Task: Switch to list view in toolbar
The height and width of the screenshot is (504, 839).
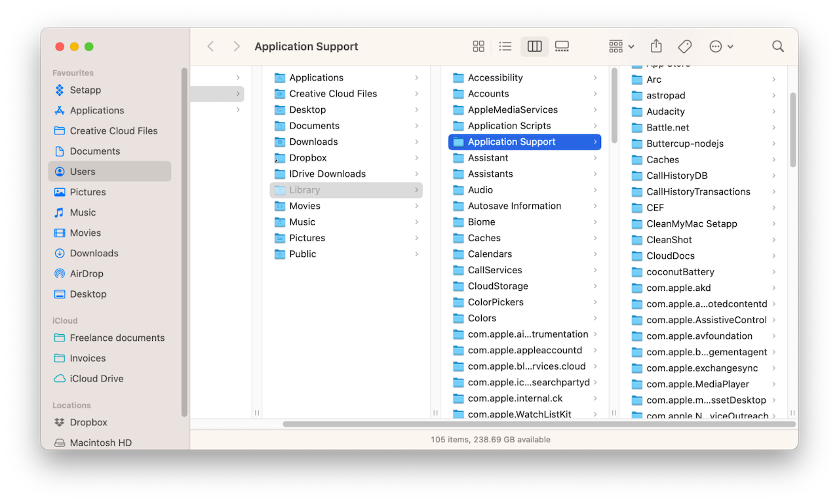Action: tap(505, 47)
